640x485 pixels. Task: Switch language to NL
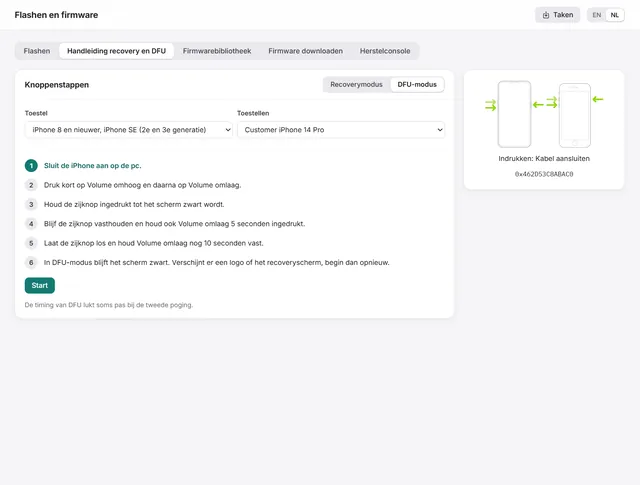(x=615, y=15)
